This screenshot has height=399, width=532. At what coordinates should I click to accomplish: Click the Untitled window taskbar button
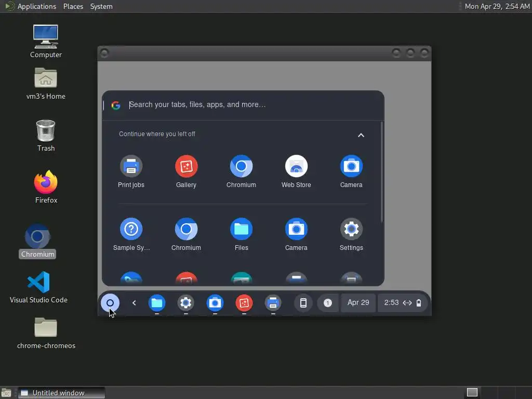point(61,393)
